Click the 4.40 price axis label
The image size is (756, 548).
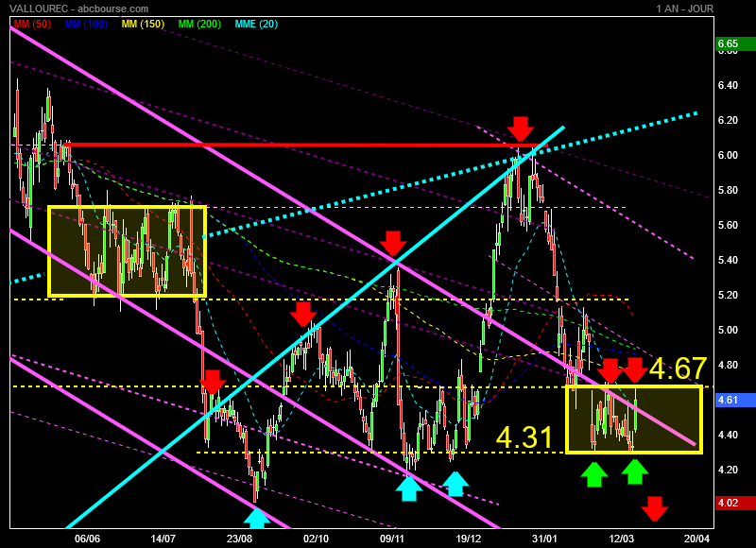(x=728, y=435)
